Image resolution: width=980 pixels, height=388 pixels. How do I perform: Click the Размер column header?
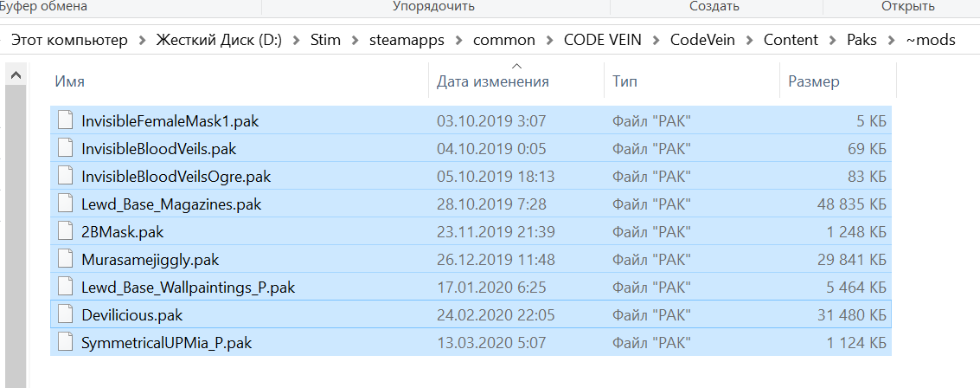tap(814, 82)
